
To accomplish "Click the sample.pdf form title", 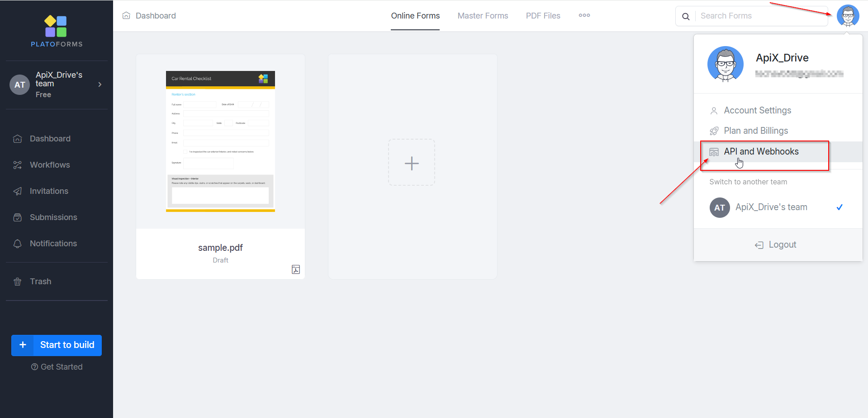I will (220, 248).
